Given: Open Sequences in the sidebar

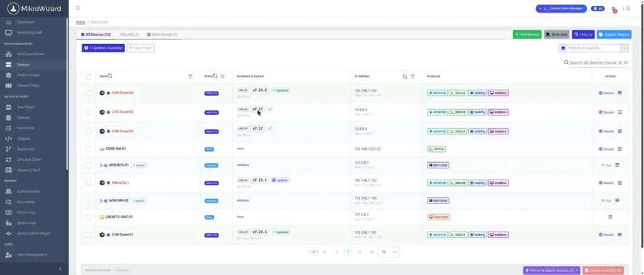Looking at the screenshot, I should (25, 149).
